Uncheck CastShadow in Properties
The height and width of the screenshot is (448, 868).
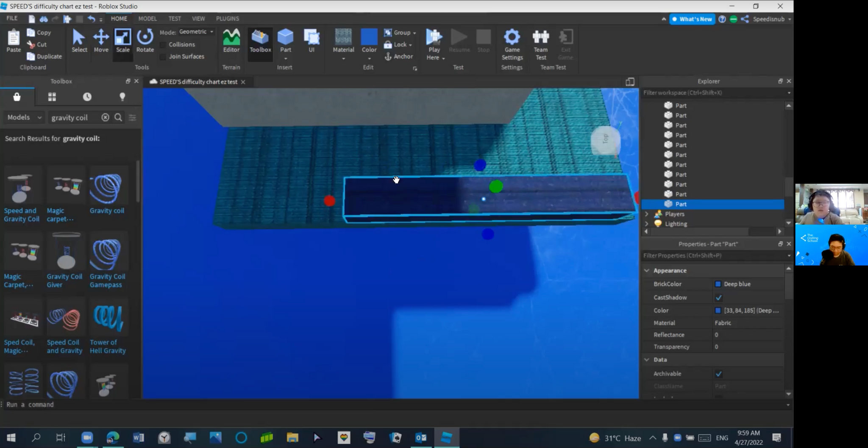point(718,297)
